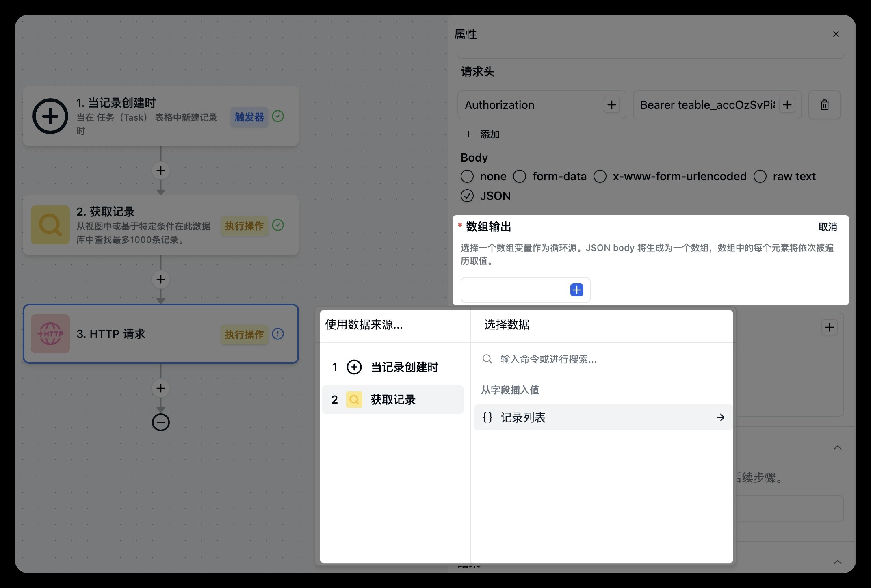Click the blue warning status on HTTP 请求

pyautogui.click(x=278, y=334)
